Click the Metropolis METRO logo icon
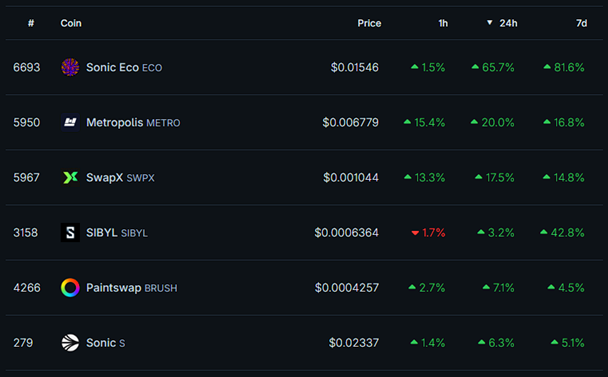Screen dimensions: 608x377 [x=70, y=123]
